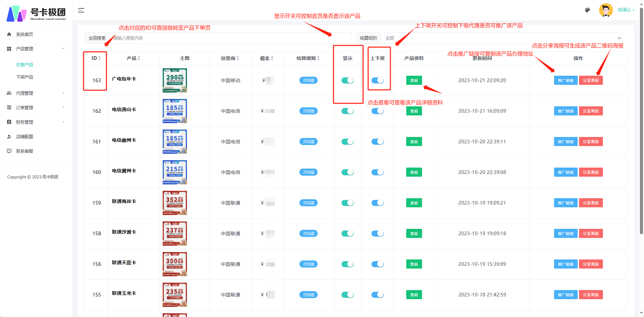Viewport: 644px width, 317px height.
Task: Toggle 显示 switch for 联通玉龙卡
Action: pos(348,295)
